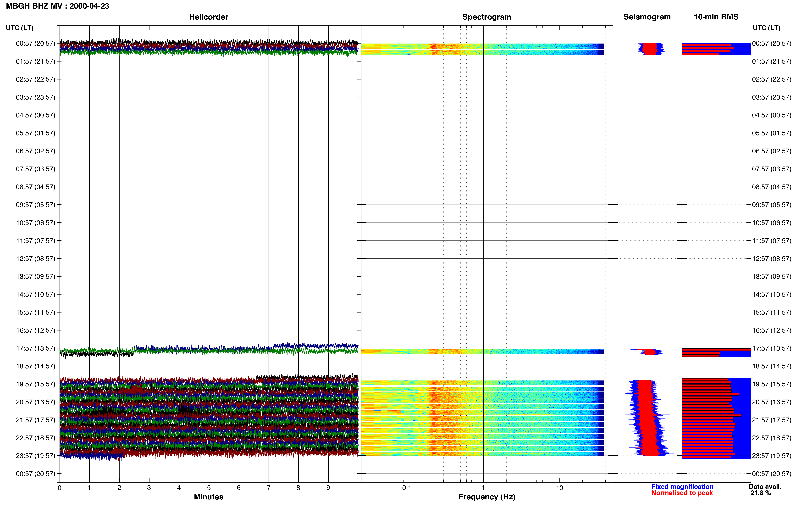Click left time label 18:57 (14:57)
Screen dimensions: 812x508
[36, 366]
